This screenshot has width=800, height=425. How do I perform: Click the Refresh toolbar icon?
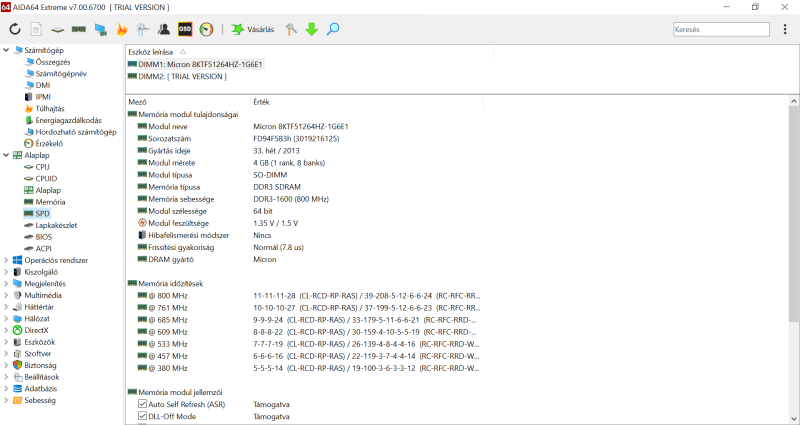(15, 29)
